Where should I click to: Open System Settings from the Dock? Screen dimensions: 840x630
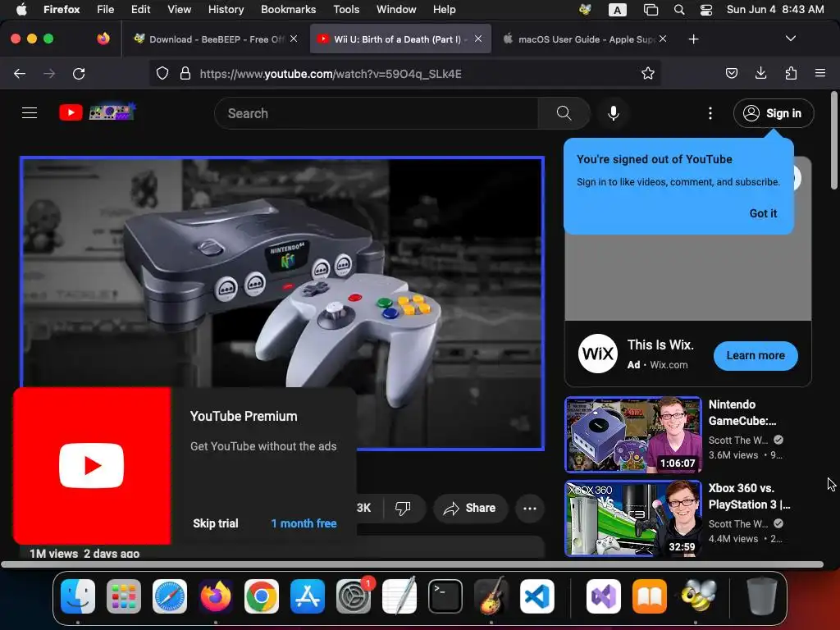pyautogui.click(x=354, y=596)
